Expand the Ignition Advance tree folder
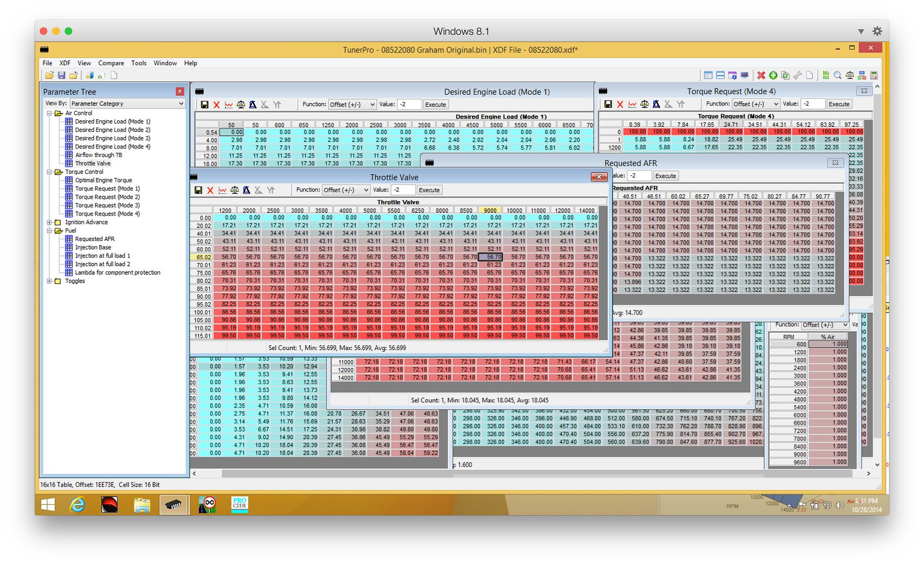The height and width of the screenshot is (565, 924). pyautogui.click(x=50, y=222)
